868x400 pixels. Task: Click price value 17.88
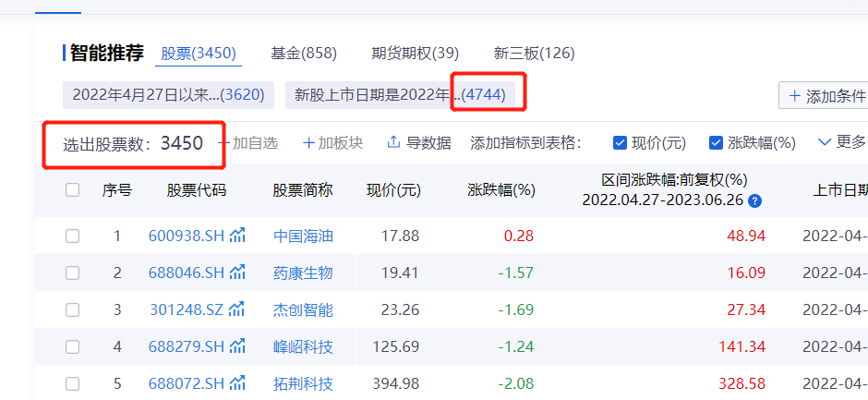[x=400, y=236]
